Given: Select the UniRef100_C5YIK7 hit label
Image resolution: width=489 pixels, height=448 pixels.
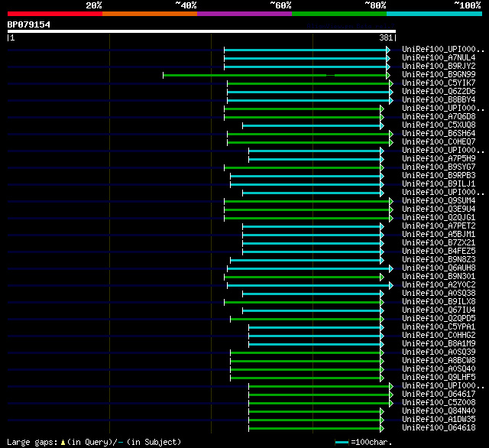Looking at the screenshot, I should coord(439,83).
